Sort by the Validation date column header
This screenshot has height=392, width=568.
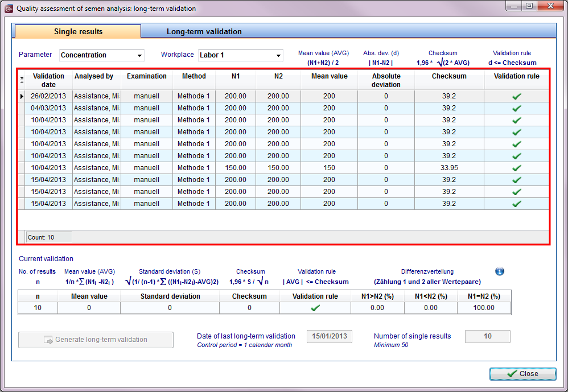[48, 80]
